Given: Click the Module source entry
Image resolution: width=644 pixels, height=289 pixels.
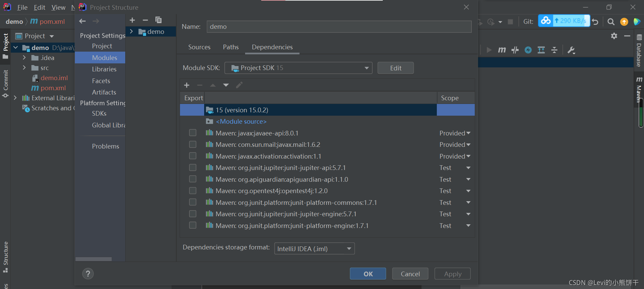Looking at the screenshot, I should [241, 121].
